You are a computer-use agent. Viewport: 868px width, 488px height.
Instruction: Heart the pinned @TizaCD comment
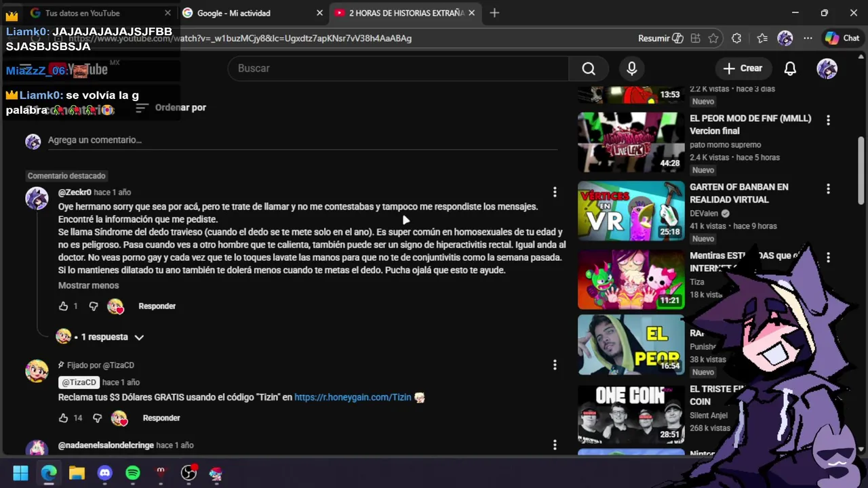pyautogui.click(x=119, y=418)
